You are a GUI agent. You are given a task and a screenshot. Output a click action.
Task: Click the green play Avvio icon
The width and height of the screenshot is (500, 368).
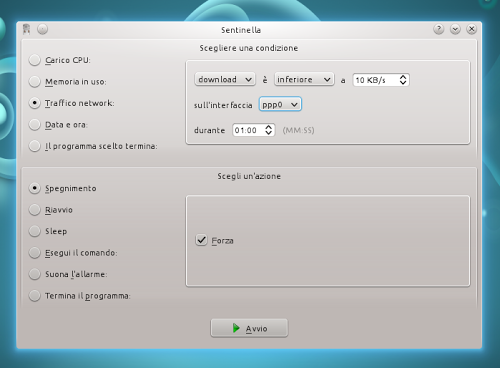pos(236,328)
